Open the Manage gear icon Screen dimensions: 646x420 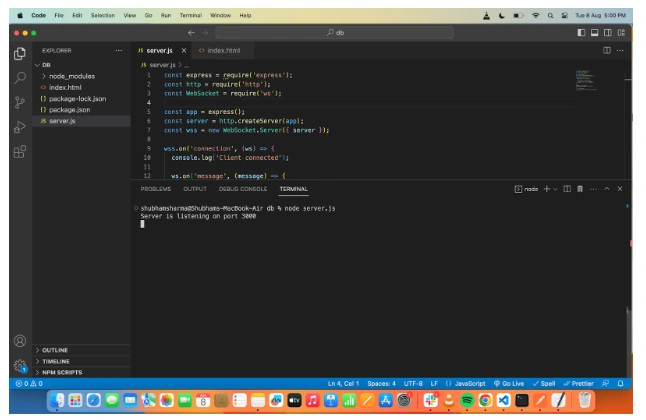pyautogui.click(x=20, y=365)
